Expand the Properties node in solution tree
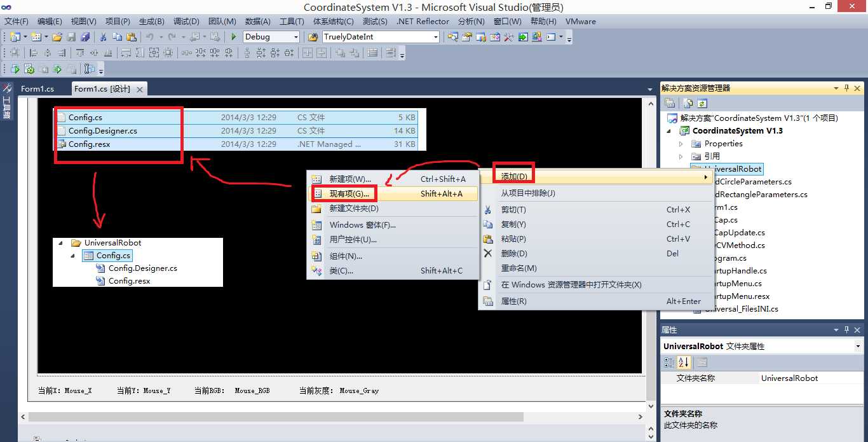Viewport: 868px width, 442px height. 681,144
